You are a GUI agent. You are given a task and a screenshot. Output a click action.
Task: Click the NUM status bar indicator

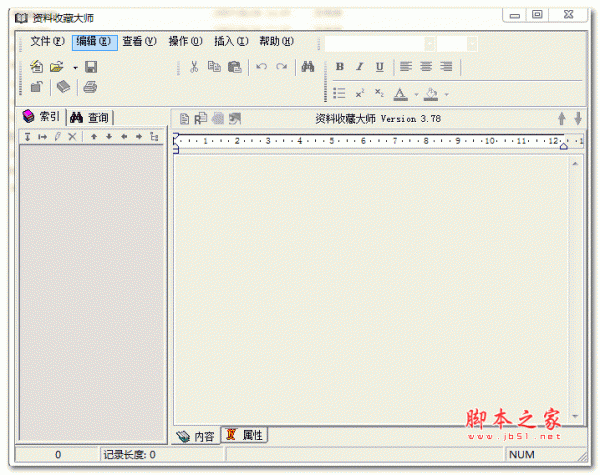(522, 455)
